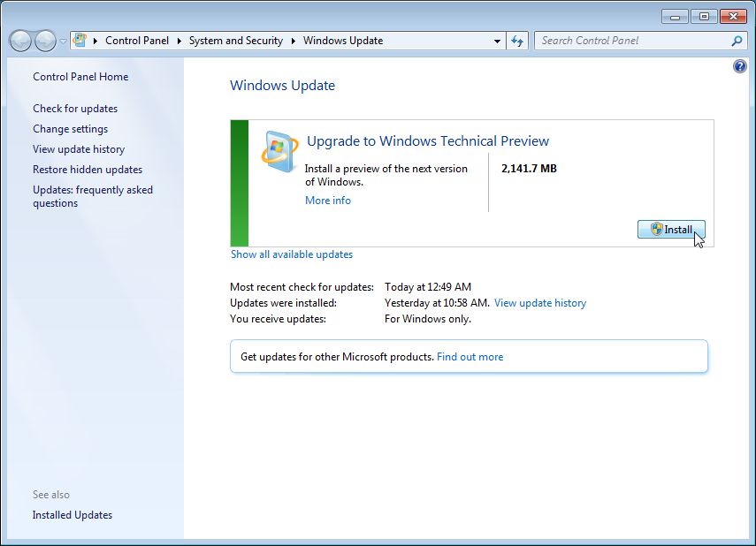
Task: Expand the address bar previous locations dropdown
Action: (497, 41)
